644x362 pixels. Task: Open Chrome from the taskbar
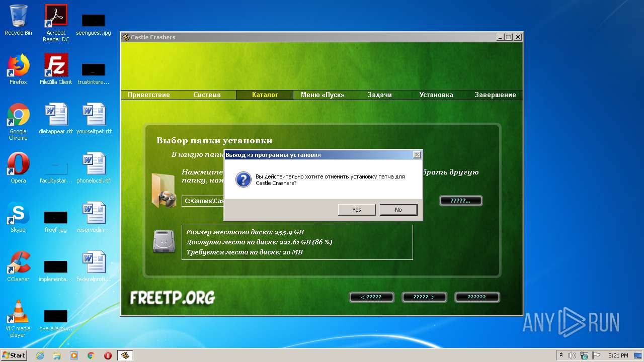[x=91, y=355]
